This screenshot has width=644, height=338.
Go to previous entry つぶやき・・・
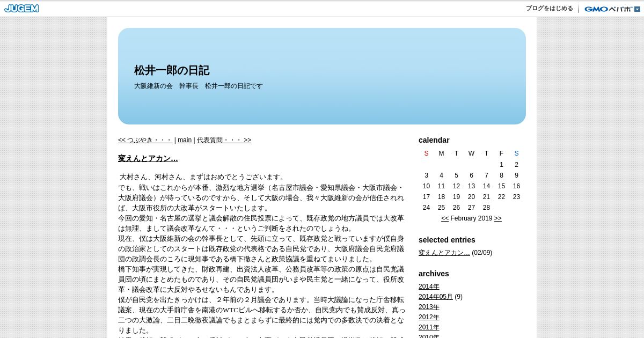click(x=145, y=140)
